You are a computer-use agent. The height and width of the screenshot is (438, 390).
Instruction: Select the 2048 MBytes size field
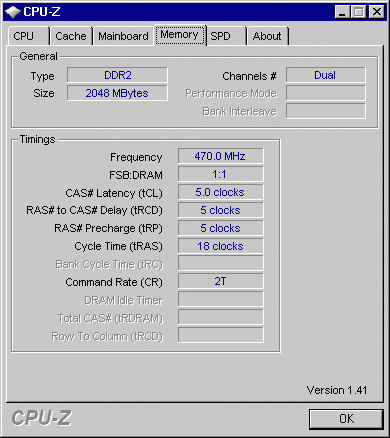(x=117, y=93)
